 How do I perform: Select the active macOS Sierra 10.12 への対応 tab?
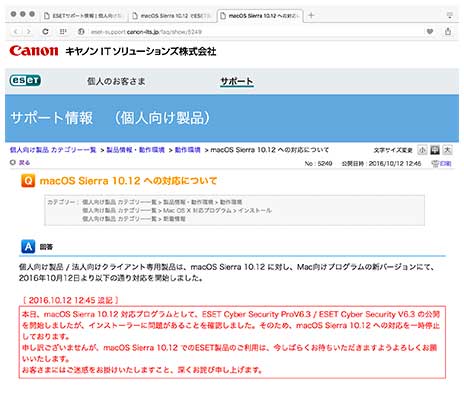260,16
